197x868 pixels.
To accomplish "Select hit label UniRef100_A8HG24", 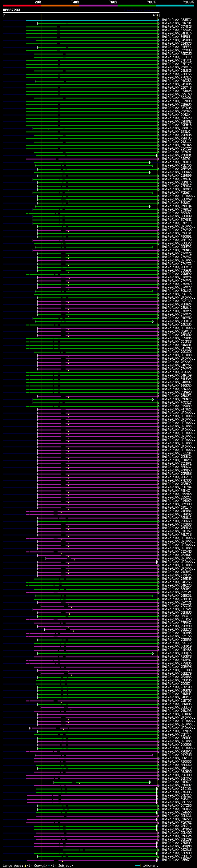I will pos(177,304).
